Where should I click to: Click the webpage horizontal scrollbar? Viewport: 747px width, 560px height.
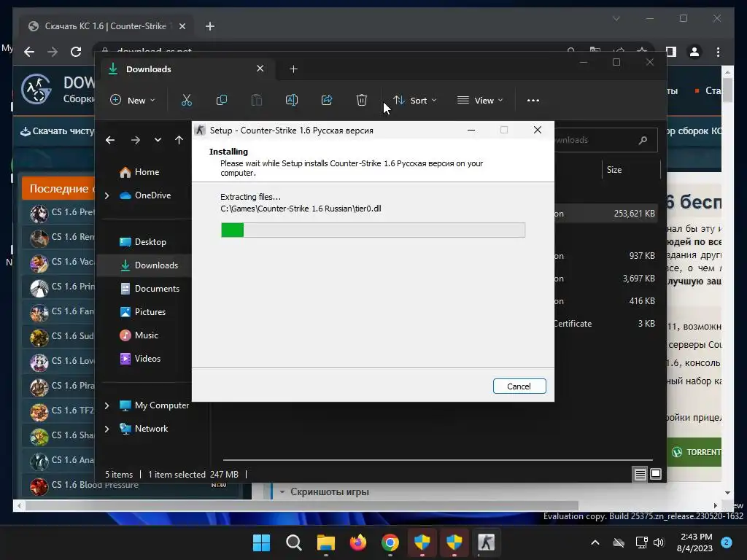pos(301,506)
